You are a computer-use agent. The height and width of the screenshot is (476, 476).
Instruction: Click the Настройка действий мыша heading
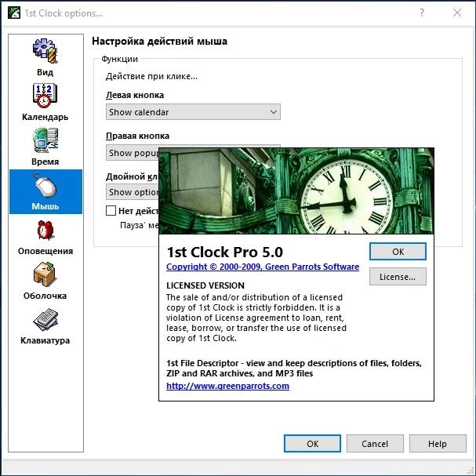point(159,42)
